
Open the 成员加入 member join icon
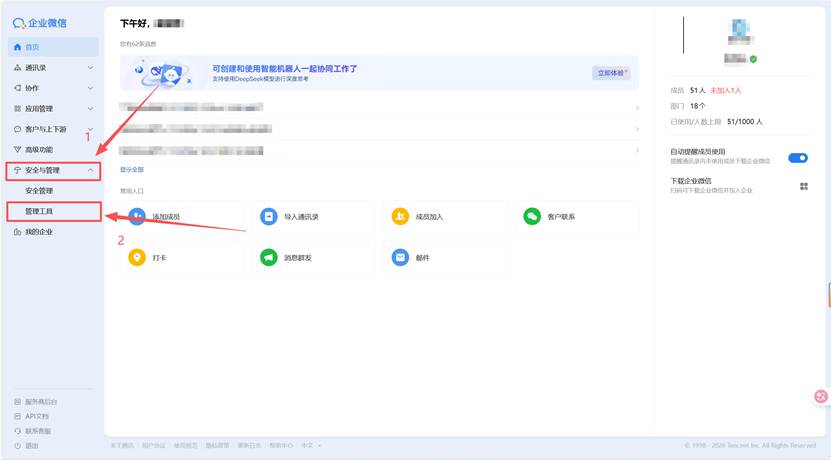click(x=400, y=217)
